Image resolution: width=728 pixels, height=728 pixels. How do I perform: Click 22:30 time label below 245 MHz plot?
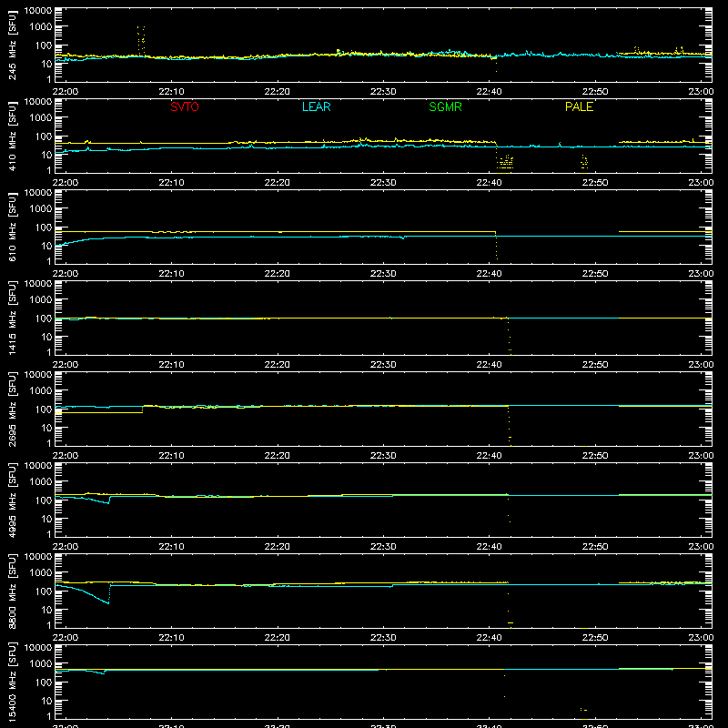tap(383, 92)
